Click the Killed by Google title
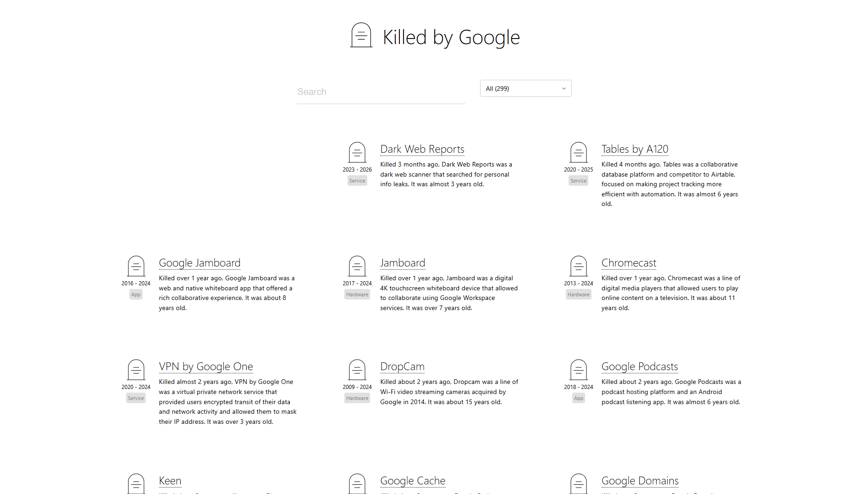The width and height of the screenshot is (868, 494). click(451, 37)
